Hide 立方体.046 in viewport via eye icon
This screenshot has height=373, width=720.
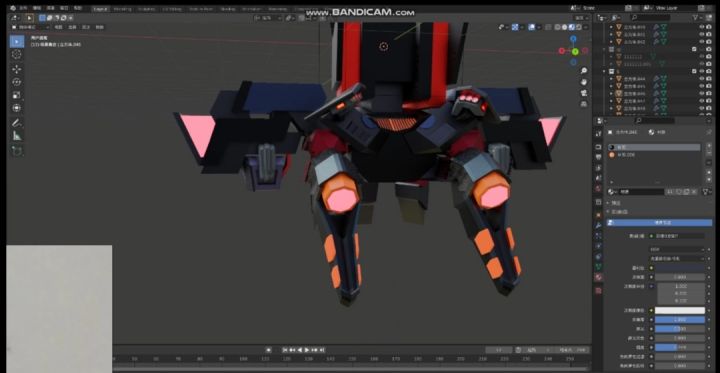pyautogui.click(x=702, y=93)
